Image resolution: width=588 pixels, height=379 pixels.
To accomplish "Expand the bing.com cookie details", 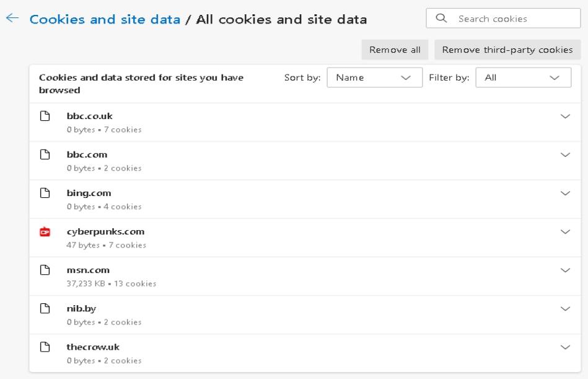I will click(565, 194).
